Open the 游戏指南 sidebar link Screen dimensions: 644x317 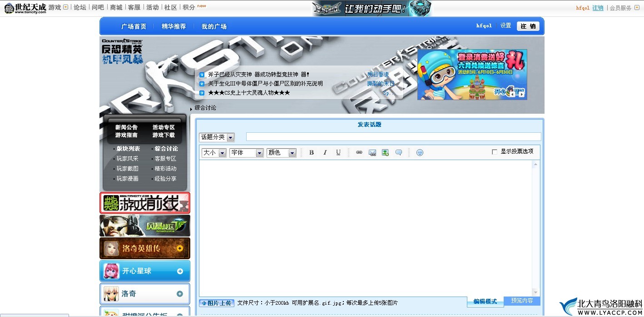tap(126, 135)
